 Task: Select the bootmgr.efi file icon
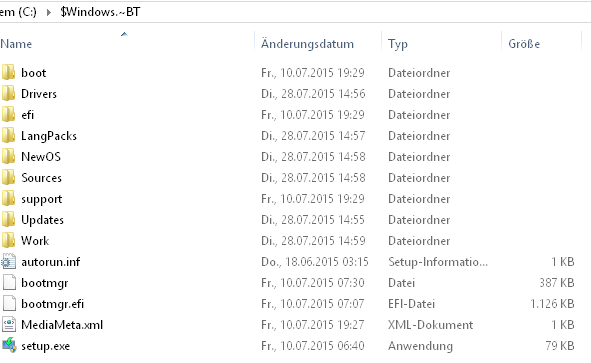[9, 303]
